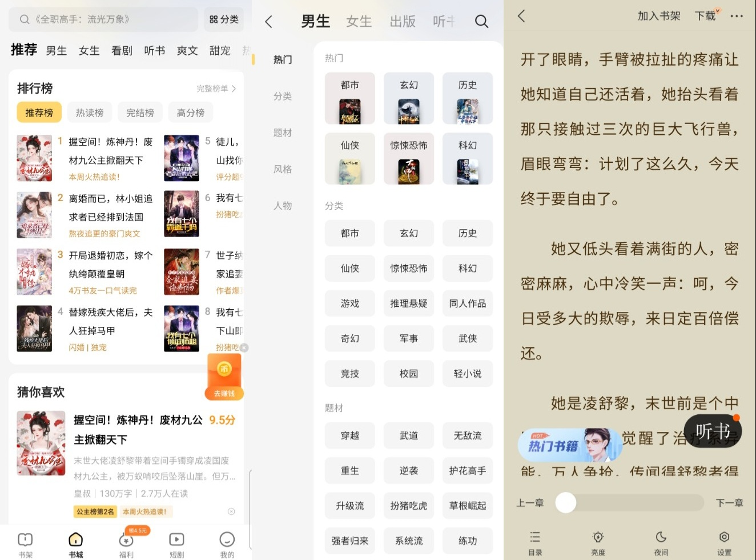Click 公主榜第2名 tag
Image resolution: width=756 pixels, height=560 pixels.
coord(95,511)
